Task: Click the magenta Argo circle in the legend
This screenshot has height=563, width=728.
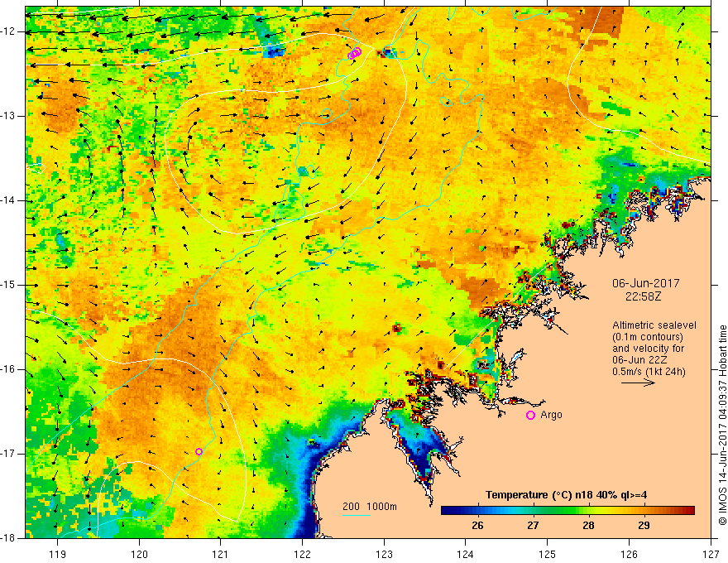Action: pos(530,415)
